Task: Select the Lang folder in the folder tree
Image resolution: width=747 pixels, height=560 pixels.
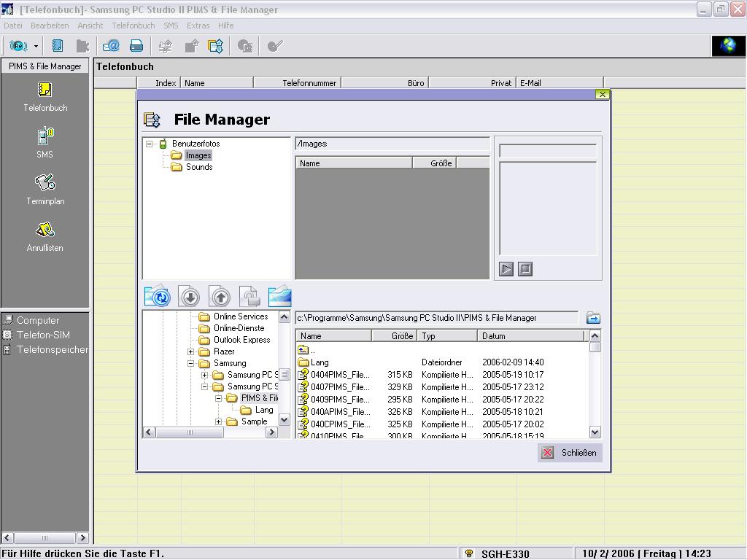Action: click(264, 410)
